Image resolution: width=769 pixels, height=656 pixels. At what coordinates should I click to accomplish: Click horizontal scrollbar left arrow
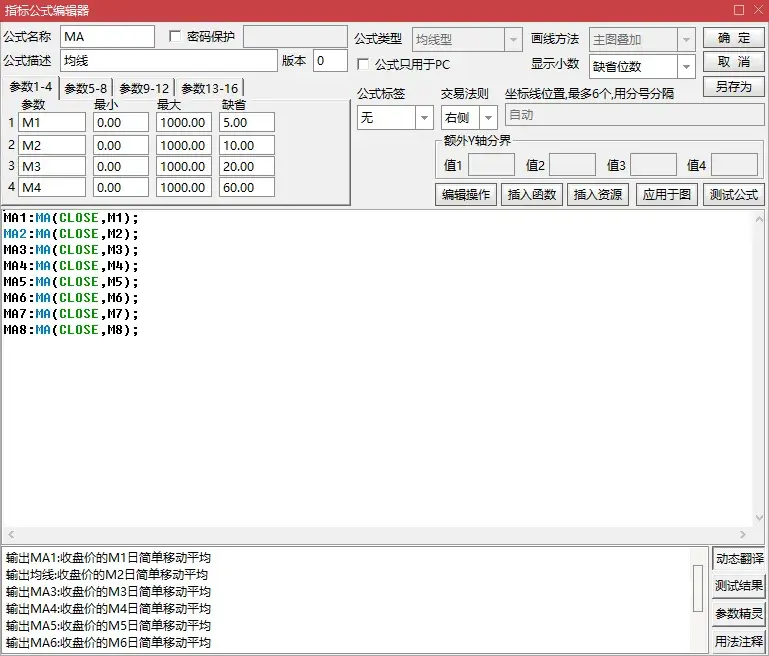11,534
